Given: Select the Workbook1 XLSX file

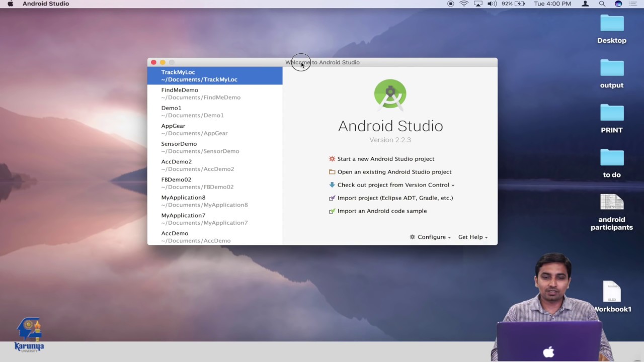Looking at the screenshot, I should (612, 292).
